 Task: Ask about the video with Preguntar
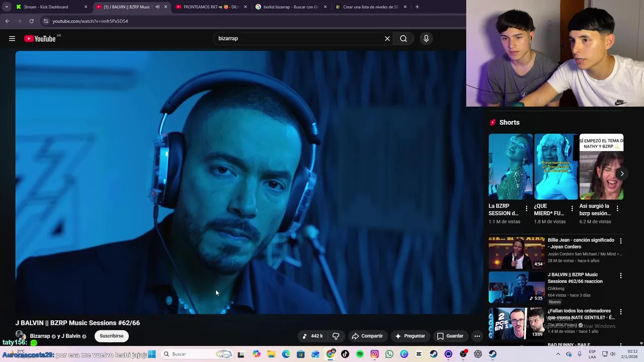tap(410, 336)
